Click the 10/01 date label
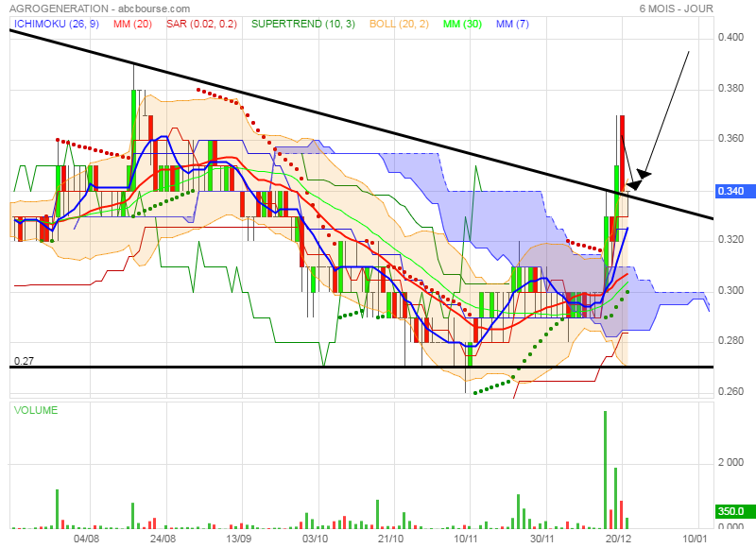Image resolution: width=756 pixels, height=548 pixels. (x=695, y=539)
